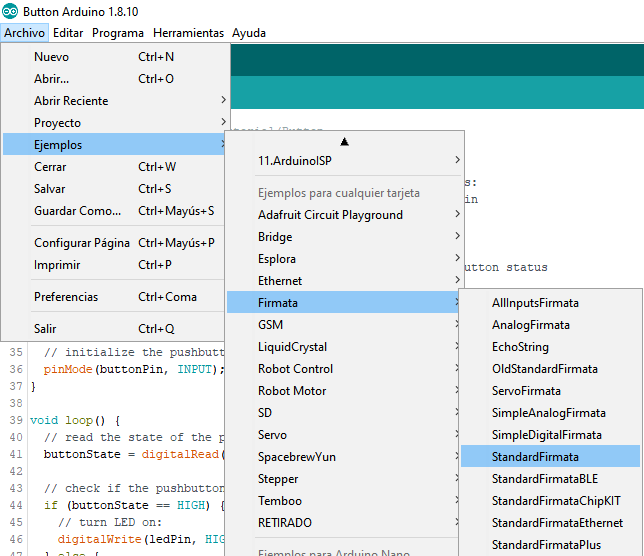This screenshot has height=556, width=644.
Task: Expand the GSM examples submenu
Action: click(x=343, y=325)
